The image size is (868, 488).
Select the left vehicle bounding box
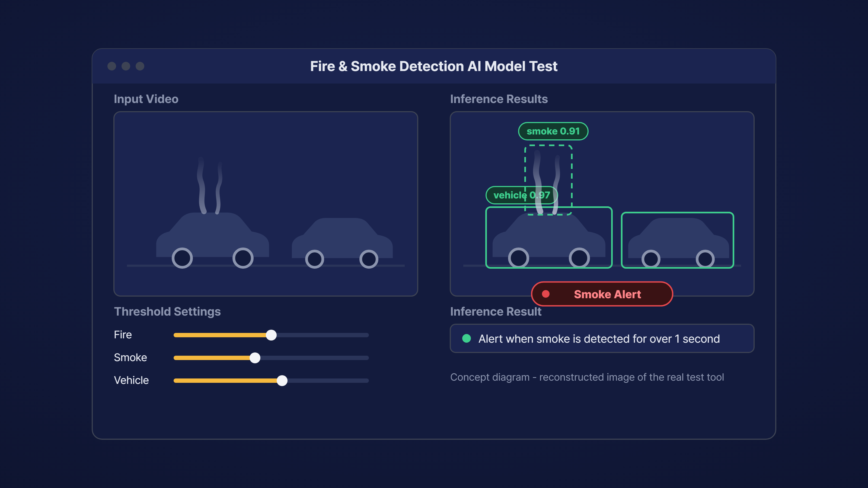tap(548, 237)
